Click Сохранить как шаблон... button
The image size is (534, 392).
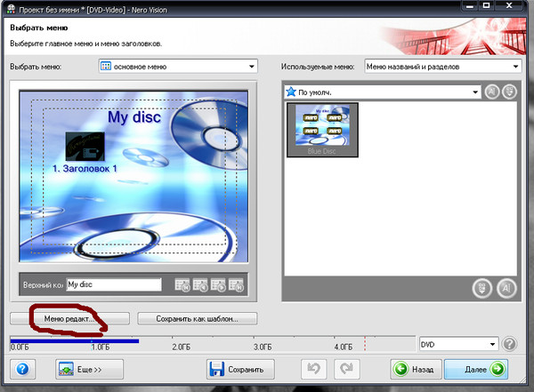[x=198, y=319]
